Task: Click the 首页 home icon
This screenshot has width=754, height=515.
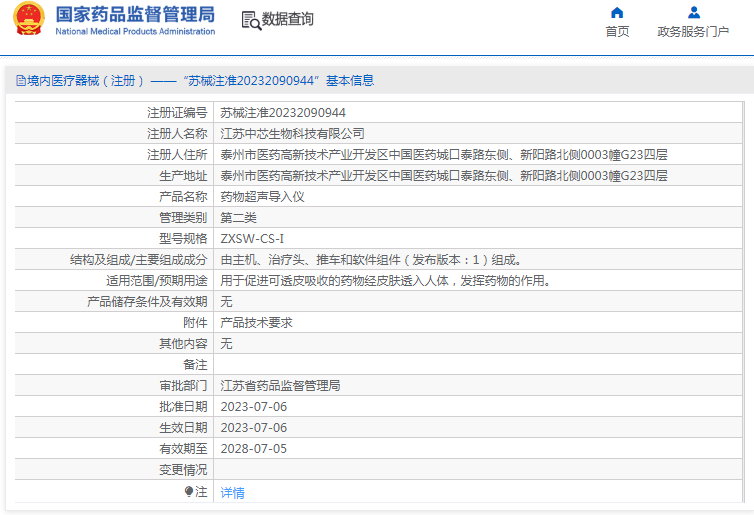Action: click(617, 13)
